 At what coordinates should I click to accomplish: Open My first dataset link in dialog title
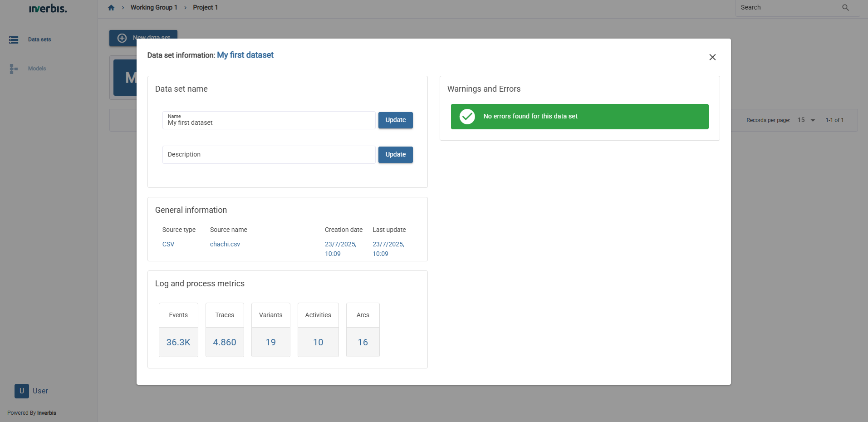[x=245, y=55]
